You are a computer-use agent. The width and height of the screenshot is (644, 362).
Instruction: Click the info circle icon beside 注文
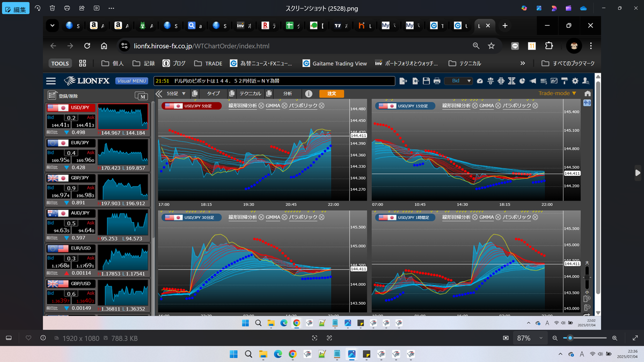tap(309, 93)
